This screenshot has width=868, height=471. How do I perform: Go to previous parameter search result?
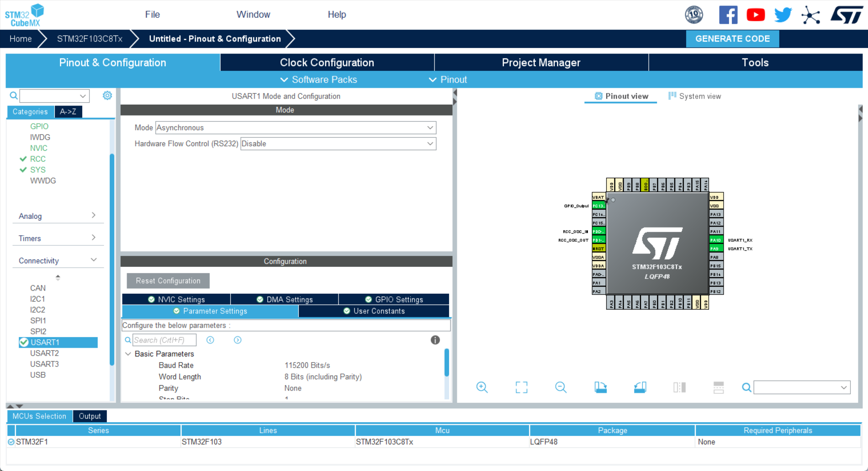210,340
